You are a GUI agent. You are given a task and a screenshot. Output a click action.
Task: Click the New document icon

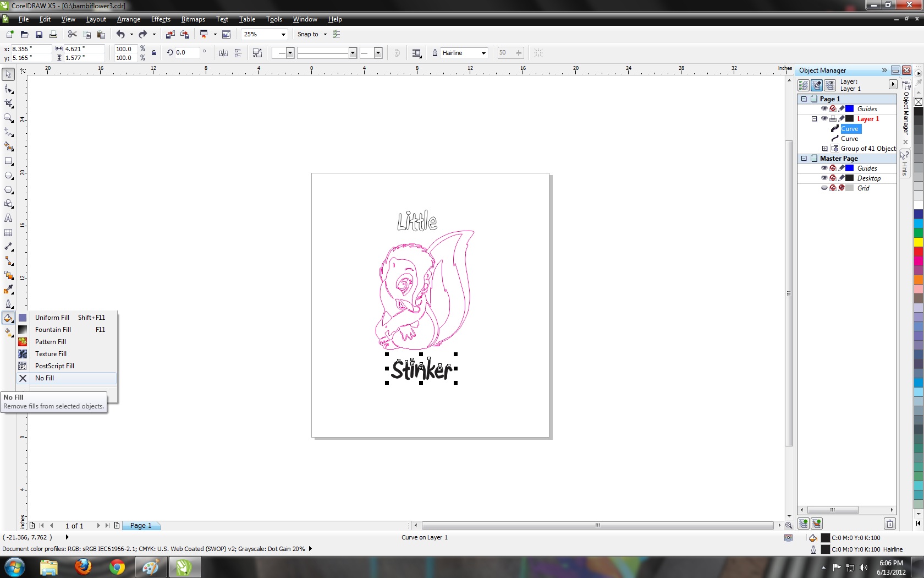[9, 34]
